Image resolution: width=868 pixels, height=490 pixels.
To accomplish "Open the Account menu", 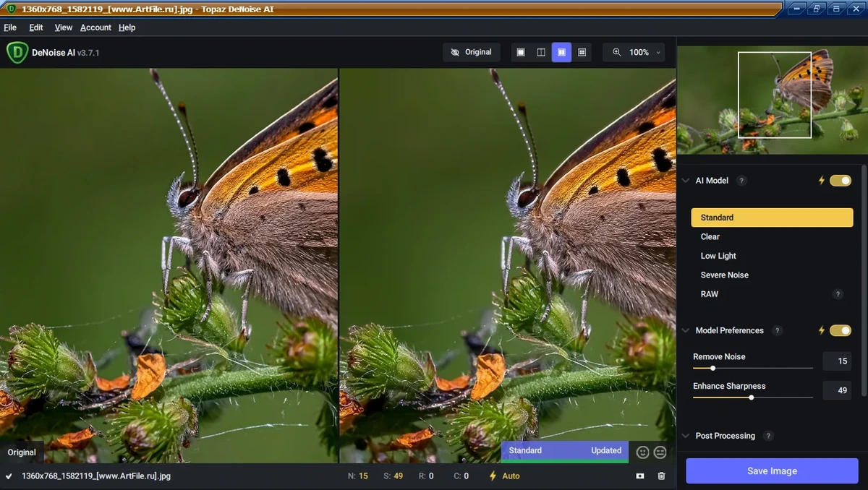I will [x=95, y=27].
